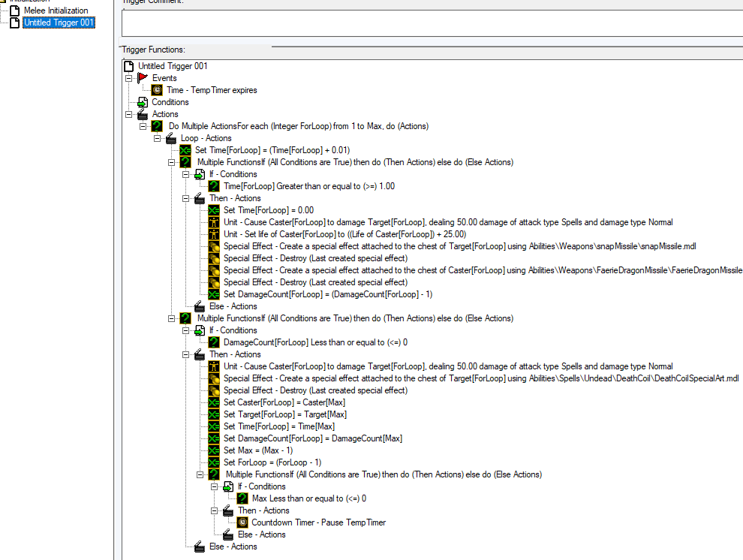Collapse the top-level Actions node

128,114
